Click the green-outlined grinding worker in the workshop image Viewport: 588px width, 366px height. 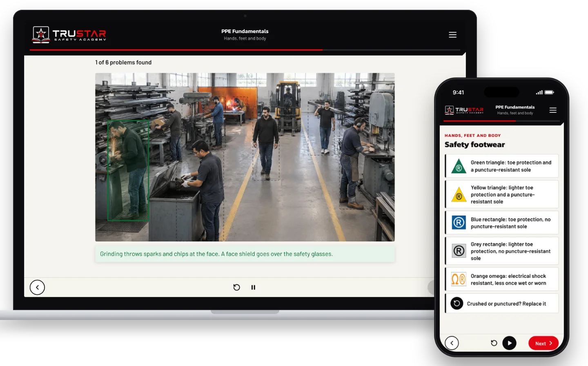pyautogui.click(x=128, y=171)
